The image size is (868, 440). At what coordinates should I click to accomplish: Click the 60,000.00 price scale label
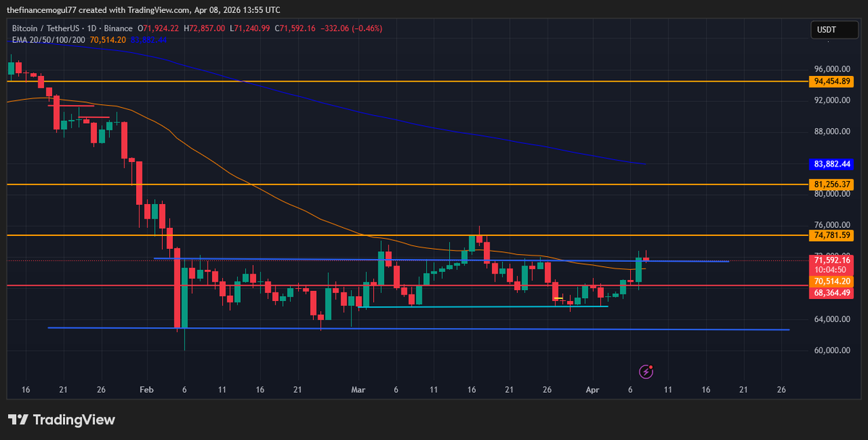coord(832,350)
